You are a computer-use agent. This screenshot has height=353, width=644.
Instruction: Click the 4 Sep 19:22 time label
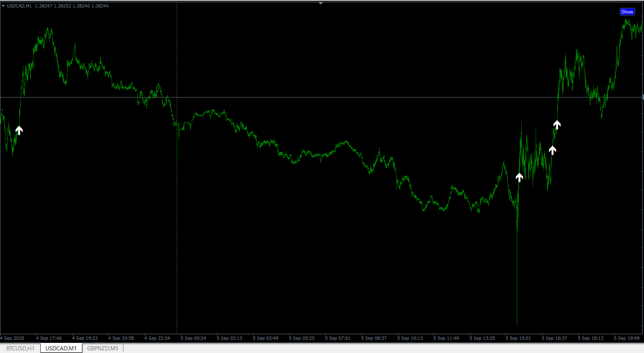pyautogui.click(x=85, y=338)
